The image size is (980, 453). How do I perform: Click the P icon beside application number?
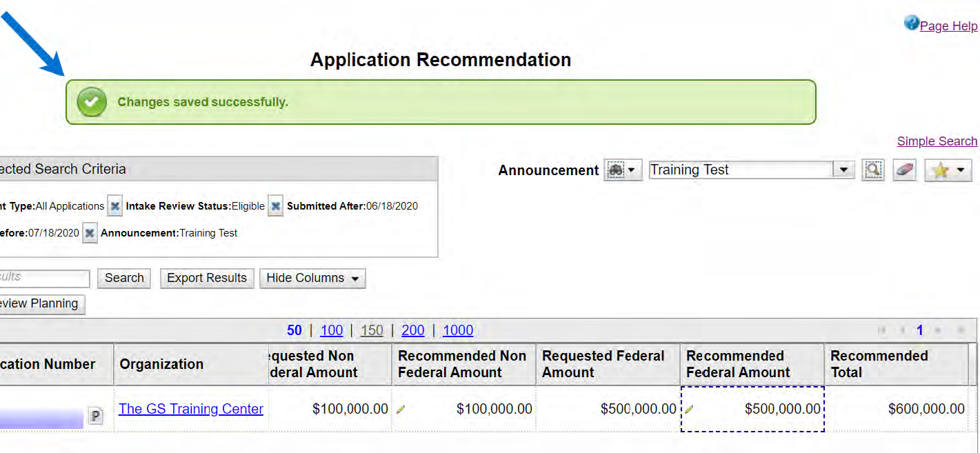click(x=95, y=416)
